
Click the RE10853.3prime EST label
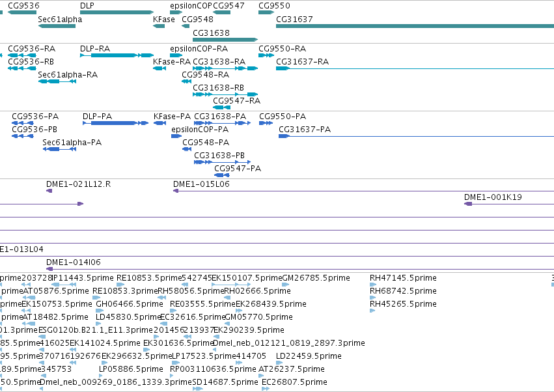(125, 291)
